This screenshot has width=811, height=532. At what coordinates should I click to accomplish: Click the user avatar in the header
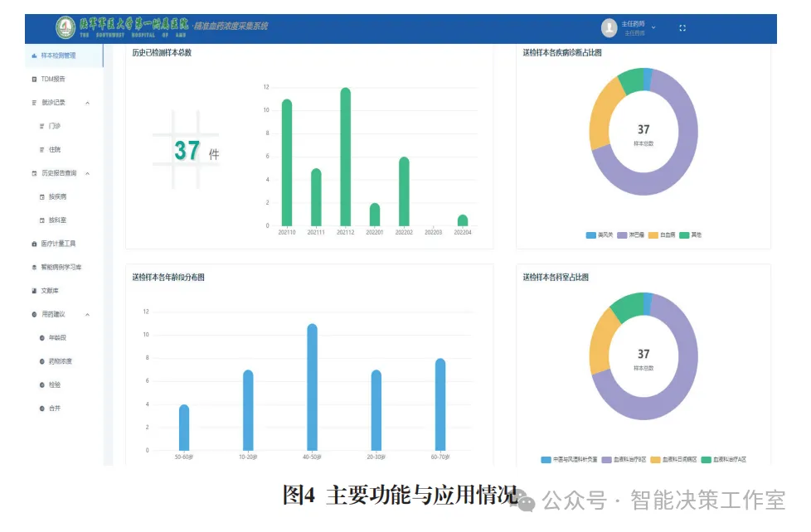point(609,28)
